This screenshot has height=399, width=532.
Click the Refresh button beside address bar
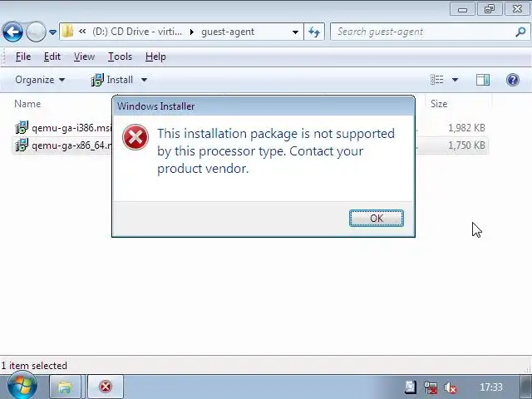[314, 32]
